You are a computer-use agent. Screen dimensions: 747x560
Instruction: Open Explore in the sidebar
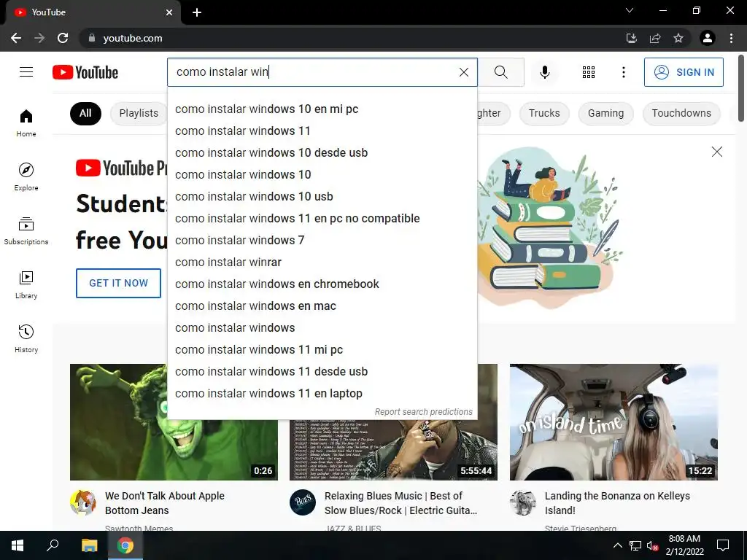[x=26, y=176]
